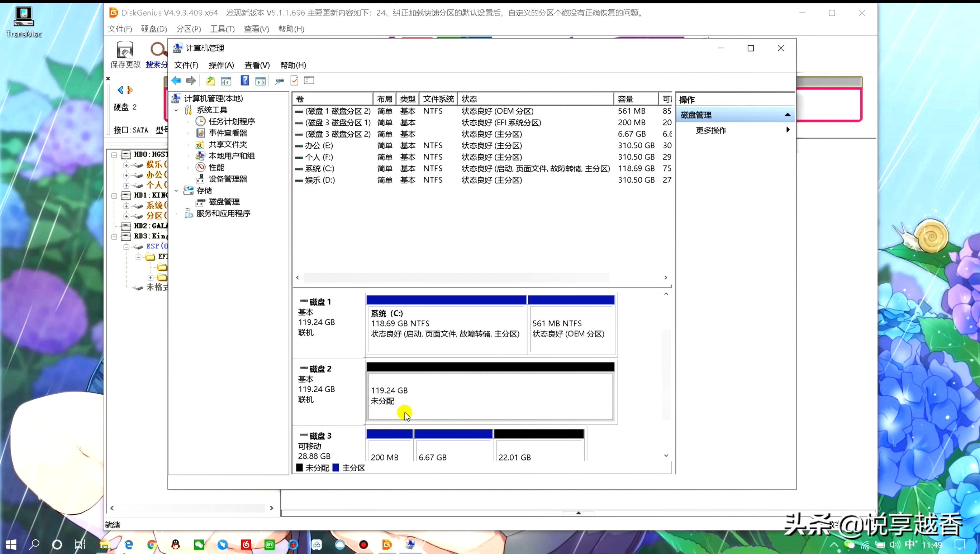Image resolution: width=980 pixels, height=554 pixels.
Task: Toggle the console tree pane visibility
Action: pos(226,80)
